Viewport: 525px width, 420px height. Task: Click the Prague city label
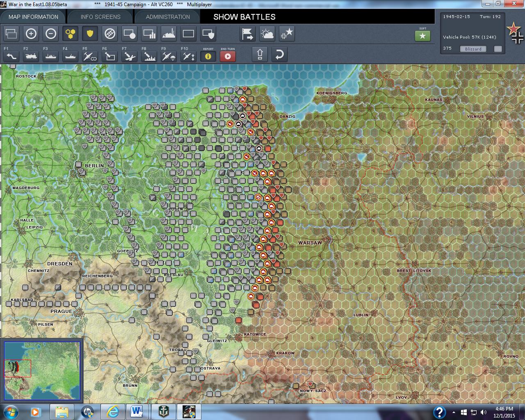(61, 311)
